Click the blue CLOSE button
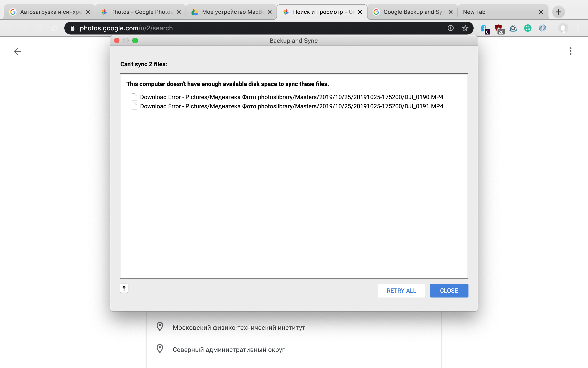This screenshot has height=368, width=588. tap(449, 290)
